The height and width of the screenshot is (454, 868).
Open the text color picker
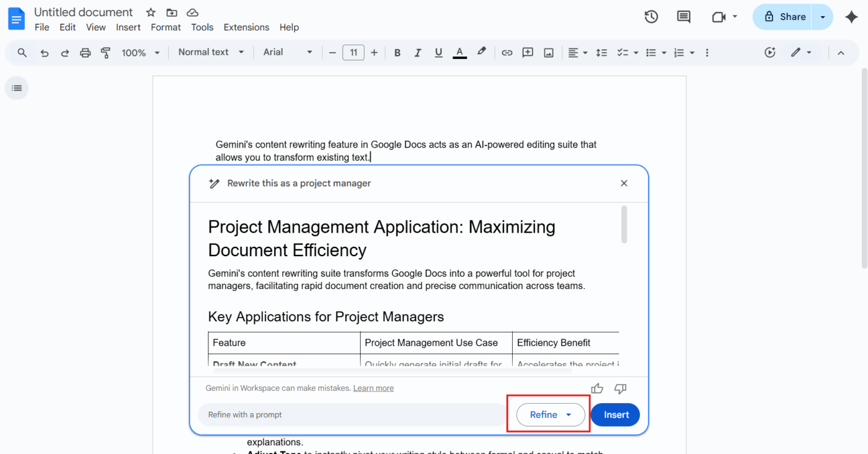coord(459,53)
